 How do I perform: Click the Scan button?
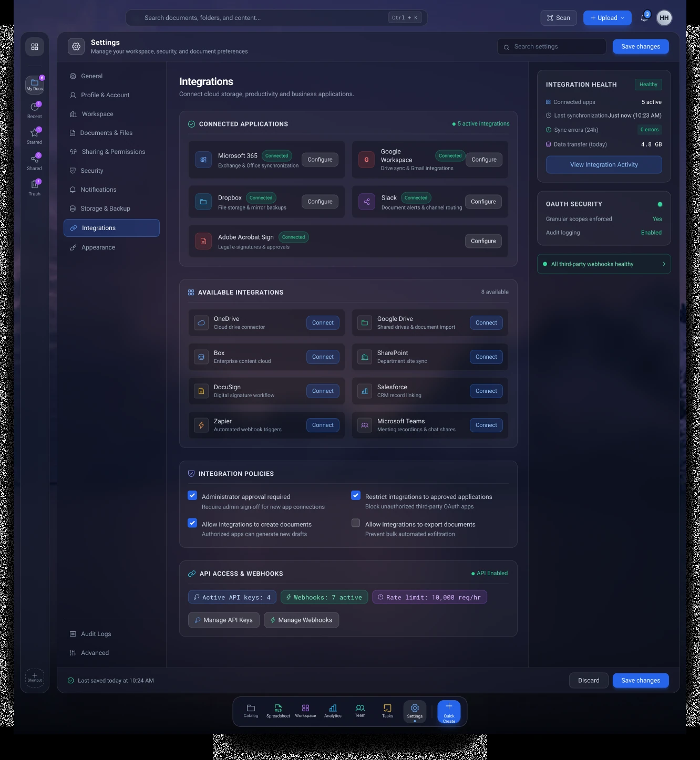(559, 18)
